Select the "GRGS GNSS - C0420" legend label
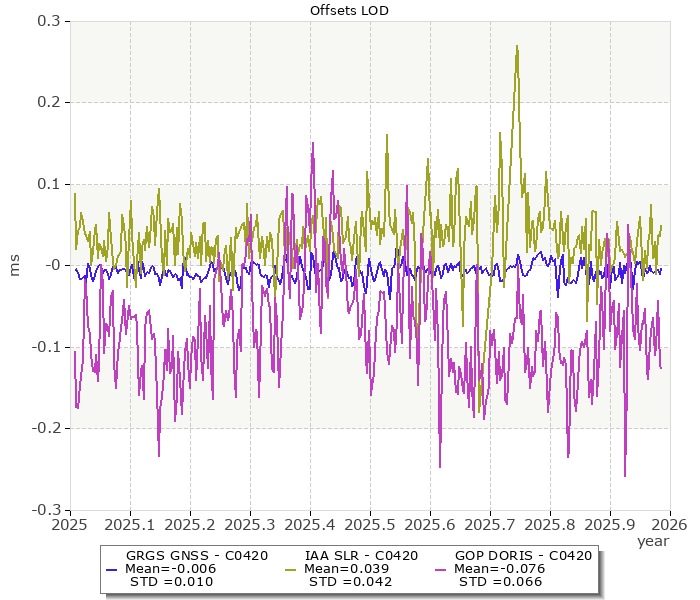Screen dimensions: 700x600 (183, 556)
